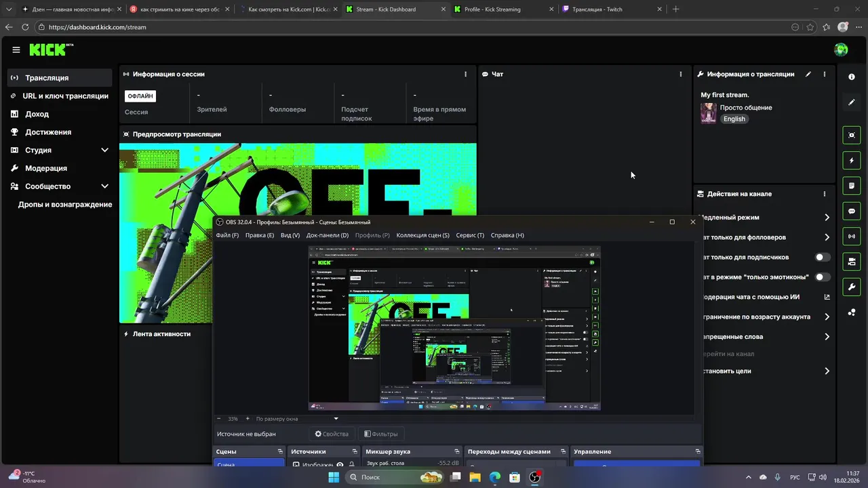
Task: Open OBS Вид menu
Action: 290,235
